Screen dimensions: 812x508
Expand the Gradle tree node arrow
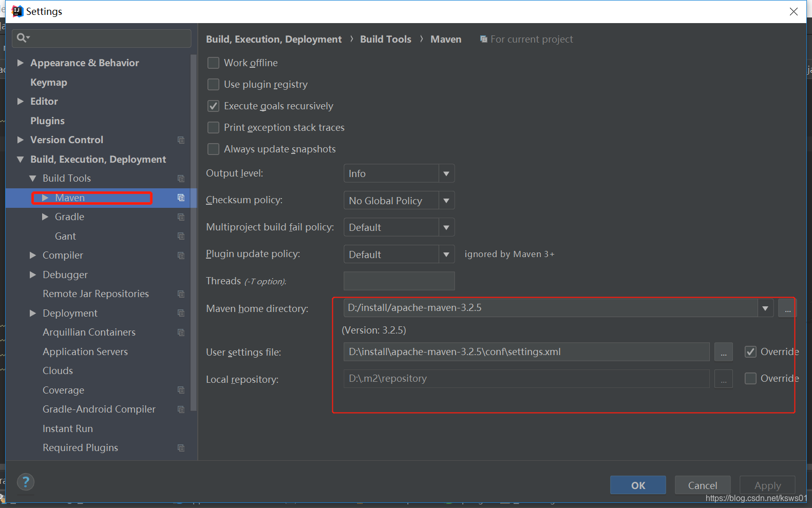tap(45, 217)
